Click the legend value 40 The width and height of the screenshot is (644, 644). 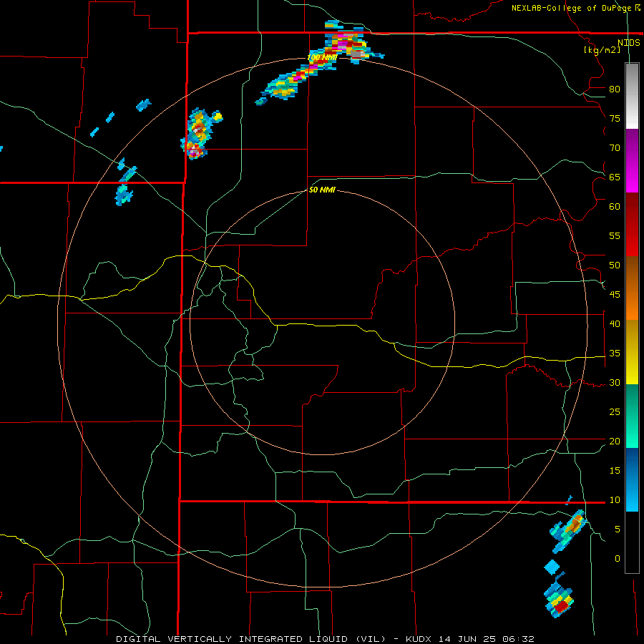pos(615,323)
